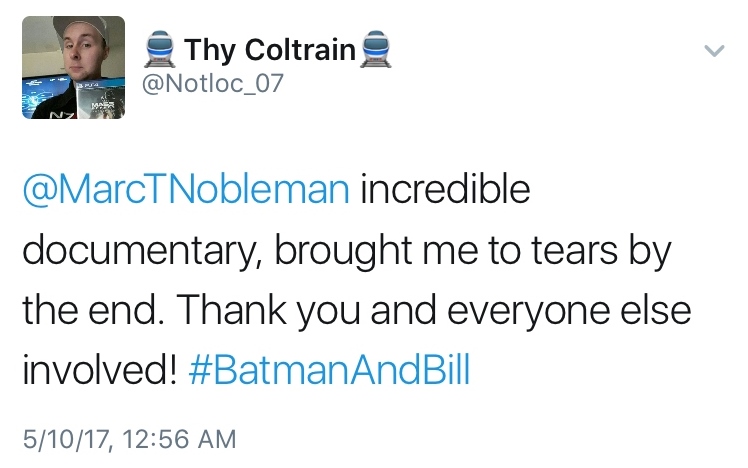748x468 pixels.
Task: Click the game case in the avatar photo
Action: [105, 103]
